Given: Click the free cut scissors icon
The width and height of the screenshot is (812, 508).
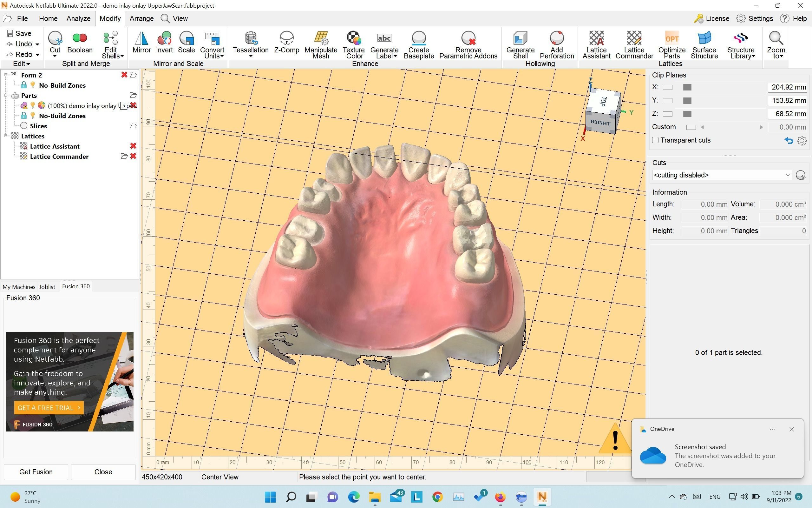Looking at the screenshot, I should tap(801, 175).
